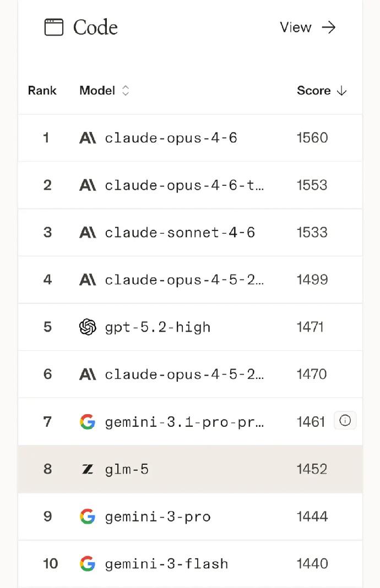Click Google logo beside gemini-3.1-pro
The height and width of the screenshot is (588, 380).
(88, 422)
